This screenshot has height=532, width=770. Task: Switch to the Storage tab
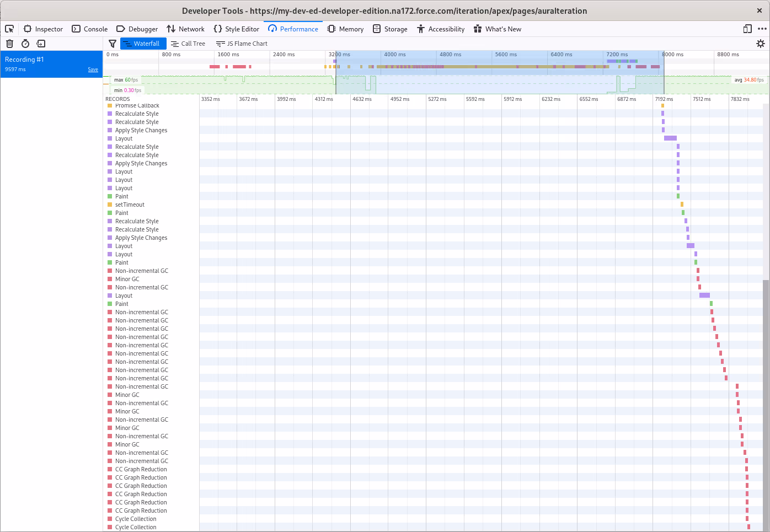pyautogui.click(x=390, y=29)
